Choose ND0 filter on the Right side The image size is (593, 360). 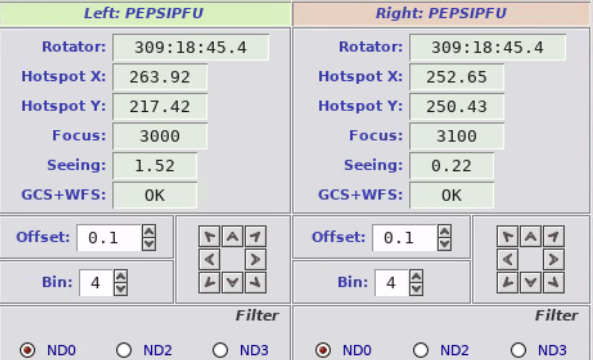(x=323, y=350)
